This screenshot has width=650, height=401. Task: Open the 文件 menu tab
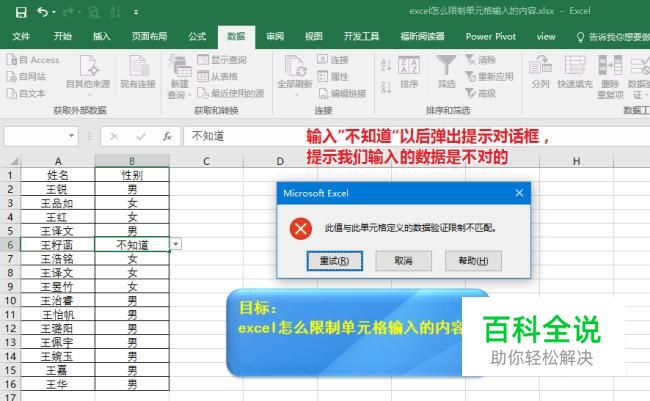click(x=21, y=36)
